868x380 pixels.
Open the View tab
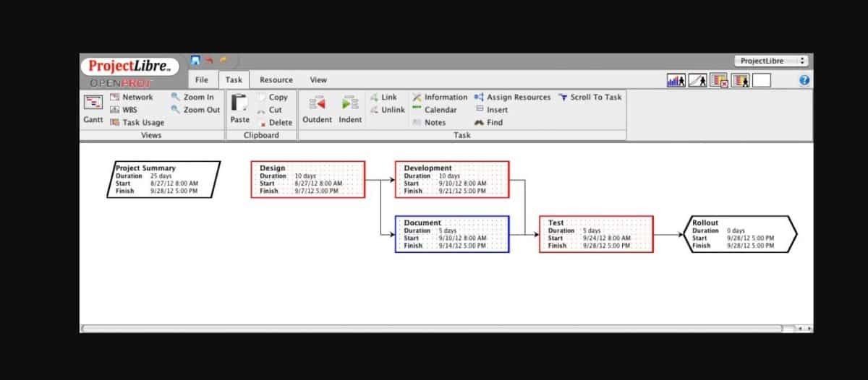tap(318, 79)
